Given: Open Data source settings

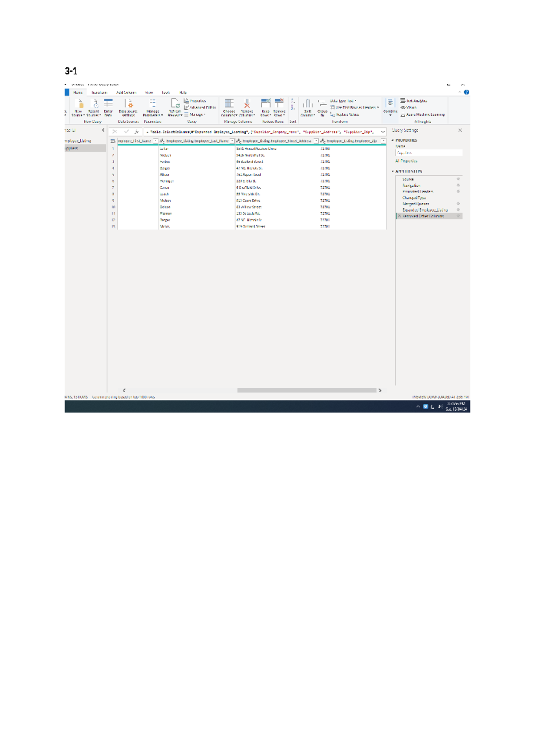Looking at the screenshot, I should (x=128, y=106).
